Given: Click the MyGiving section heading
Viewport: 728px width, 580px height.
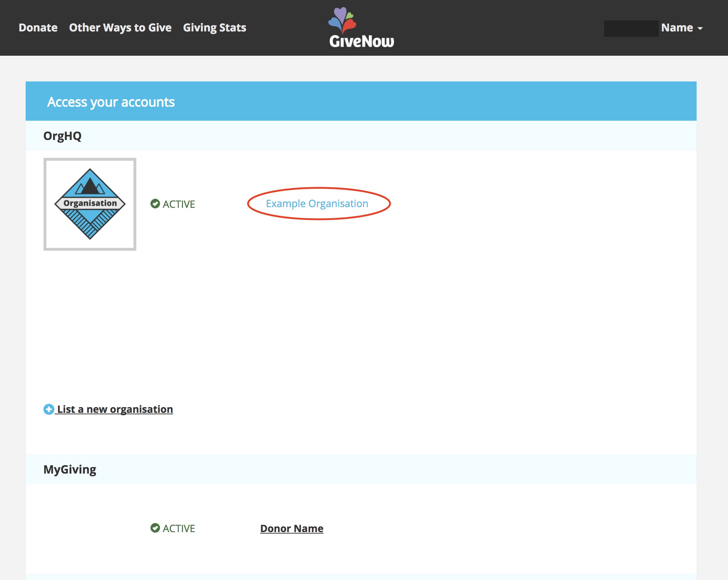Looking at the screenshot, I should (x=70, y=469).
